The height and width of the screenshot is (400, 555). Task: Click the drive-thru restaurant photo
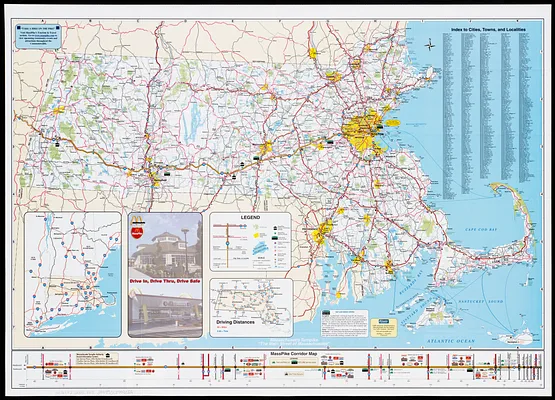click(165, 310)
